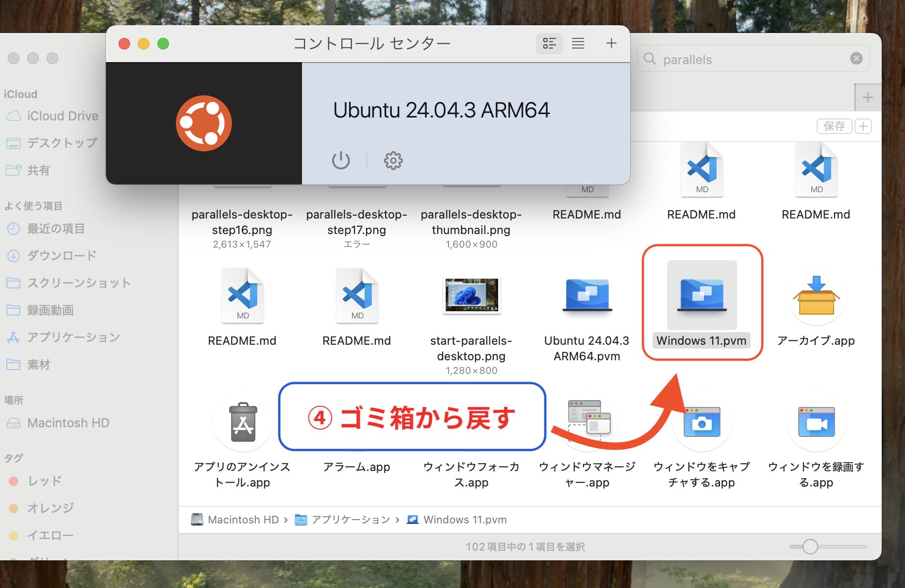Click アプリケーション in path bar

click(350, 520)
